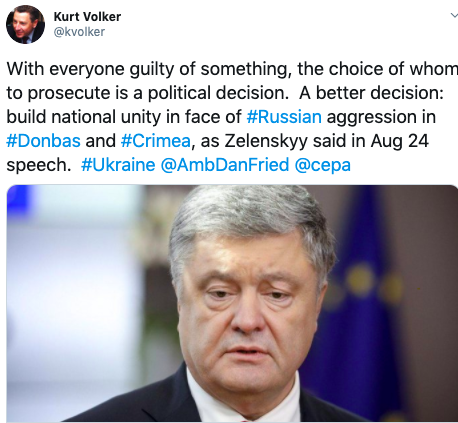The height and width of the screenshot is (423, 458).
Task: View the @cepa mentioned account
Action: (323, 166)
